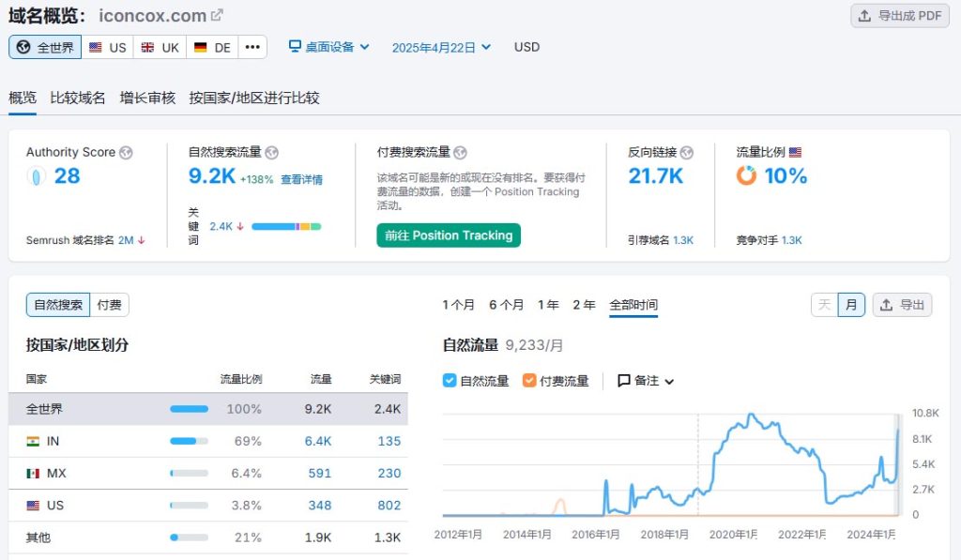Viewport: 961px width, 560px height.
Task: Switch to the UK database
Action: (160, 47)
